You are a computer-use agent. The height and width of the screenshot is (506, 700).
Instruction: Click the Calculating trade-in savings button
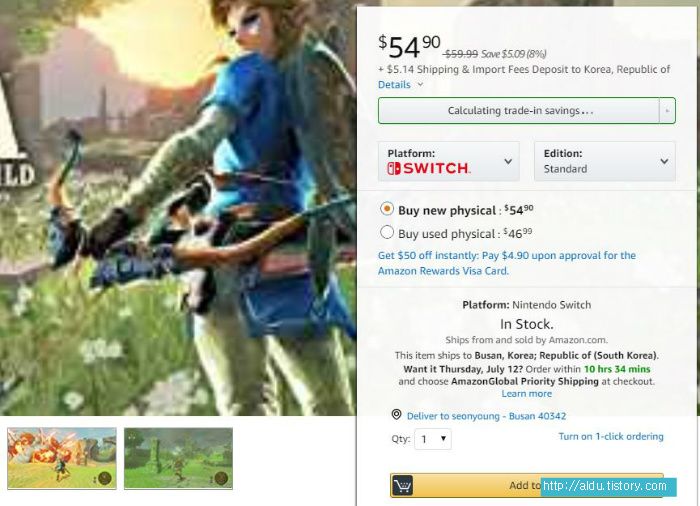coord(519,110)
